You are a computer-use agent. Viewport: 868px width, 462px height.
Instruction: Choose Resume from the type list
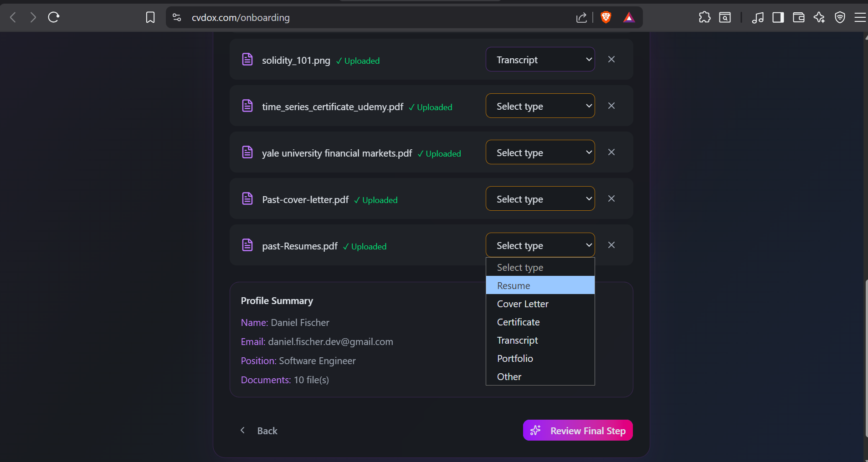540,285
